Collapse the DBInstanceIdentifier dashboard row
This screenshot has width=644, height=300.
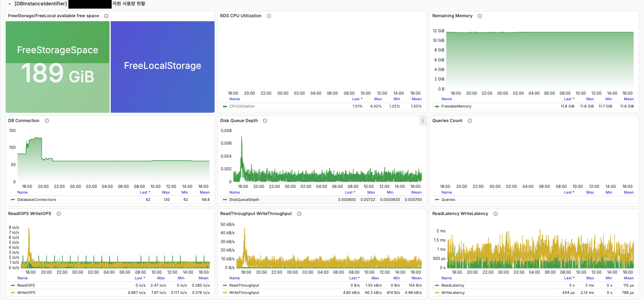point(10,4)
